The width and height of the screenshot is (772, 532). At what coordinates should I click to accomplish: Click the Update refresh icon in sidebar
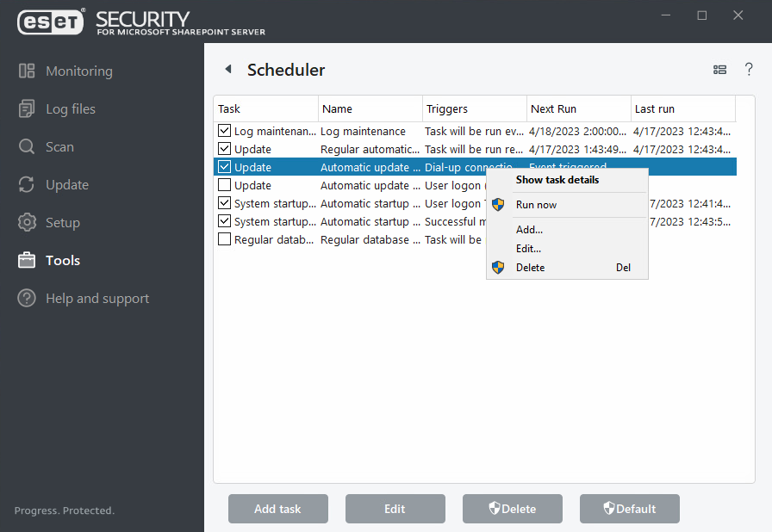pyautogui.click(x=27, y=185)
